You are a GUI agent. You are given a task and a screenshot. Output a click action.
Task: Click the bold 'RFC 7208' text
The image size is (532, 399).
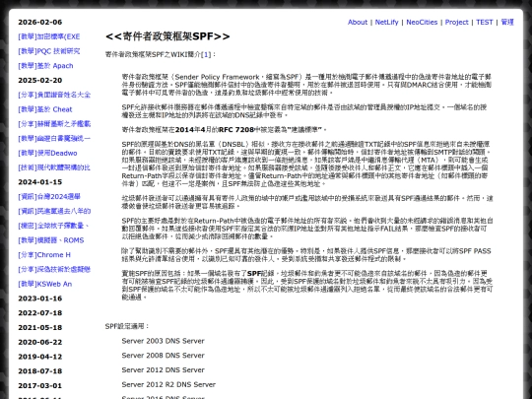point(236,130)
